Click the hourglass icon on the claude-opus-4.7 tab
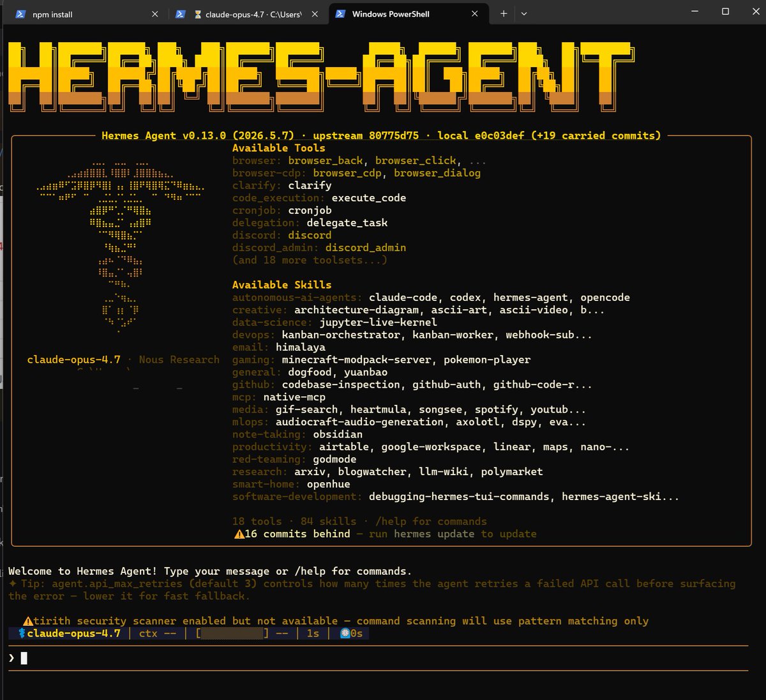766x700 pixels. tap(198, 14)
